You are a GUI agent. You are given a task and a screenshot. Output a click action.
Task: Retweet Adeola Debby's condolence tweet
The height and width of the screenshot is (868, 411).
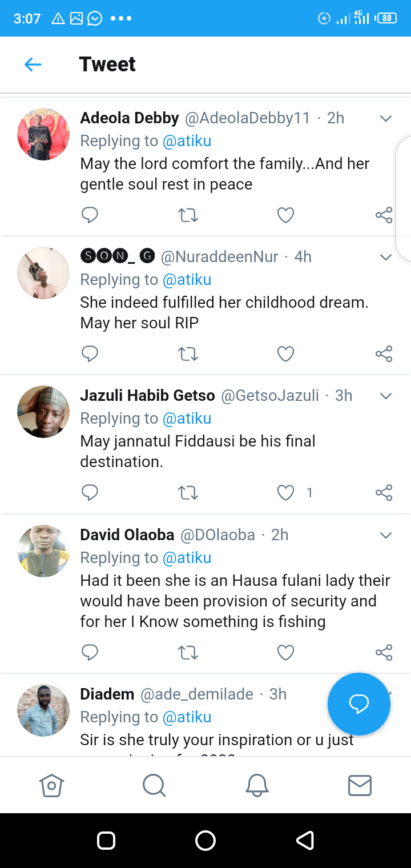188,215
